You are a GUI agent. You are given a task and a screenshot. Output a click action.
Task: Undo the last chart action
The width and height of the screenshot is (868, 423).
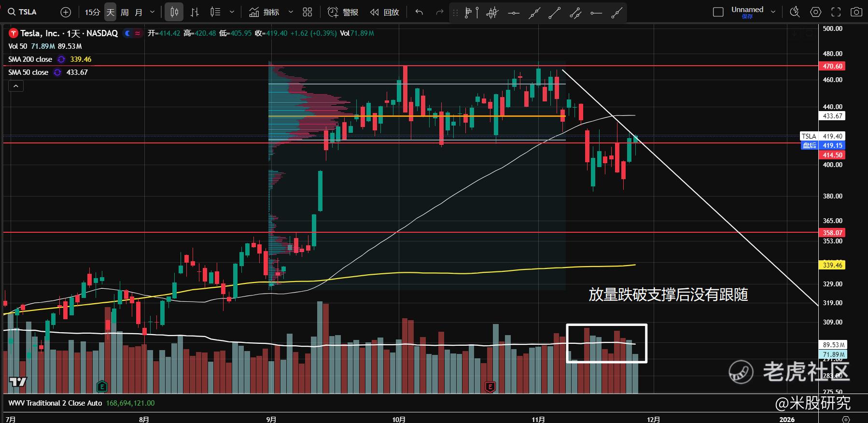point(419,12)
